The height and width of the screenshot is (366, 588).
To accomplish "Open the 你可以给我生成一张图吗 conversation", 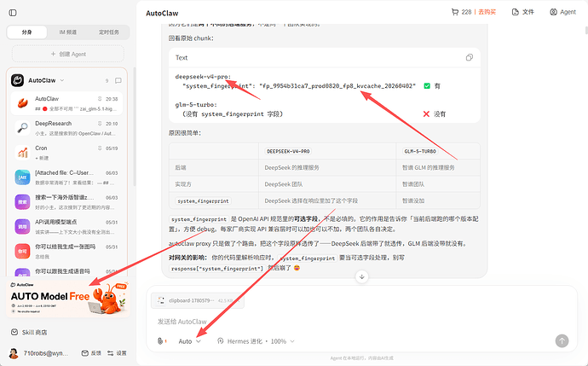I will (x=66, y=247).
